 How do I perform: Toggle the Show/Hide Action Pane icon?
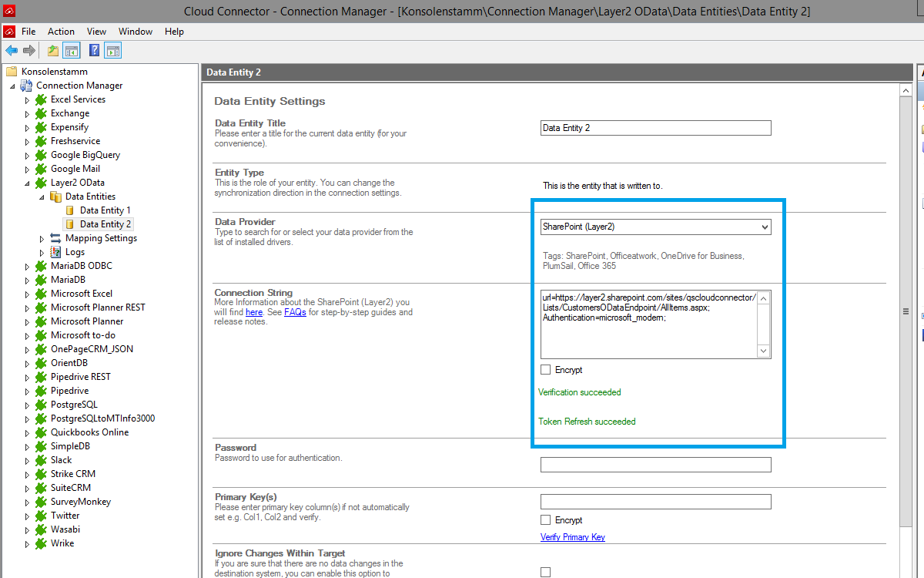click(113, 51)
